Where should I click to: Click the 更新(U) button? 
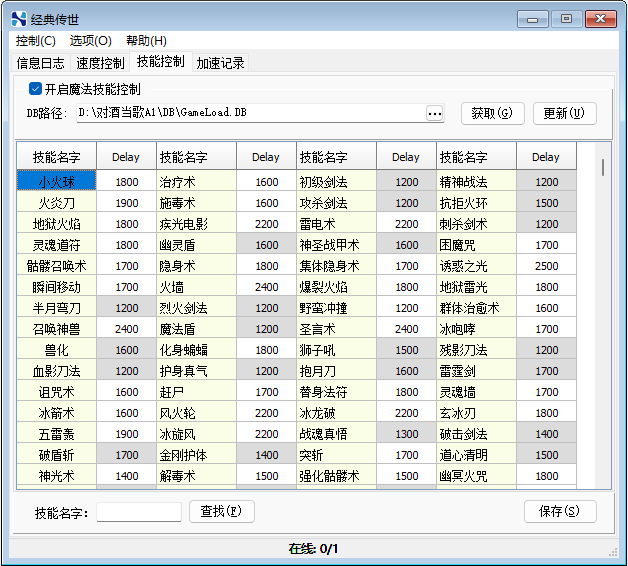[564, 113]
